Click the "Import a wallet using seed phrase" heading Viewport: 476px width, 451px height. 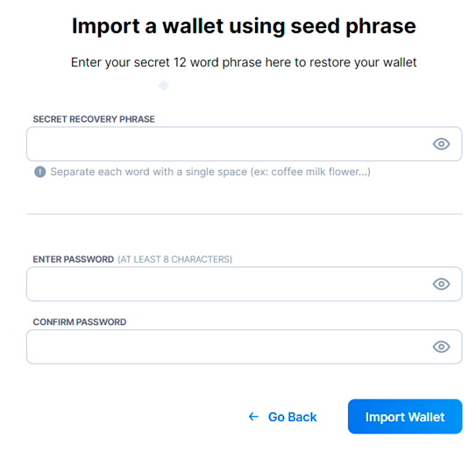tap(244, 26)
